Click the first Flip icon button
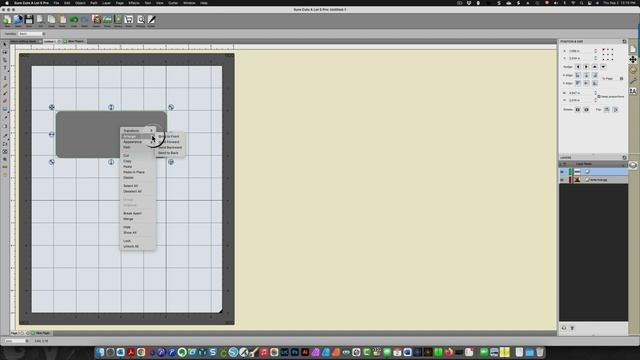The image size is (640, 360). click(x=607, y=109)
